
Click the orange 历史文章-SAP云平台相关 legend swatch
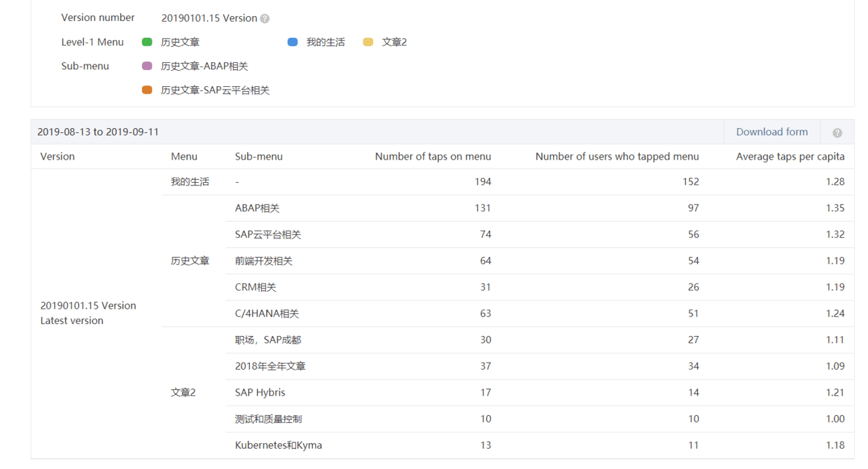[147, 90]
